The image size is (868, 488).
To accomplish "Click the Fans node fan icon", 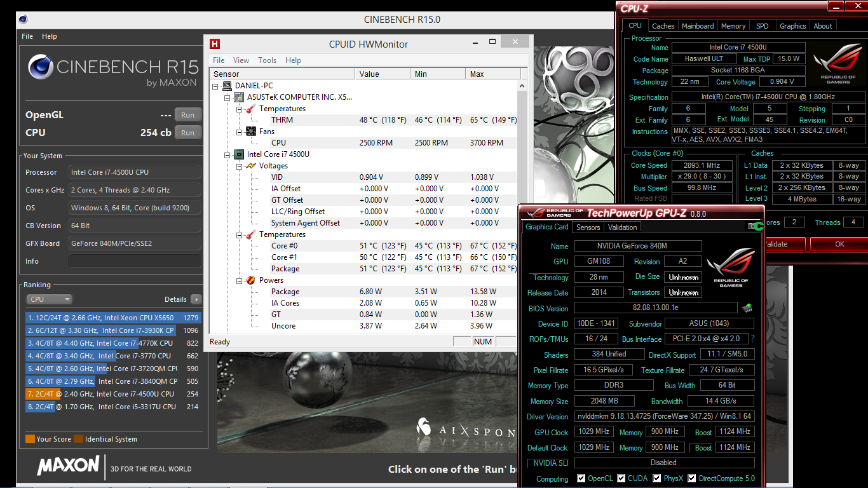I will click(x=250, y=132).
